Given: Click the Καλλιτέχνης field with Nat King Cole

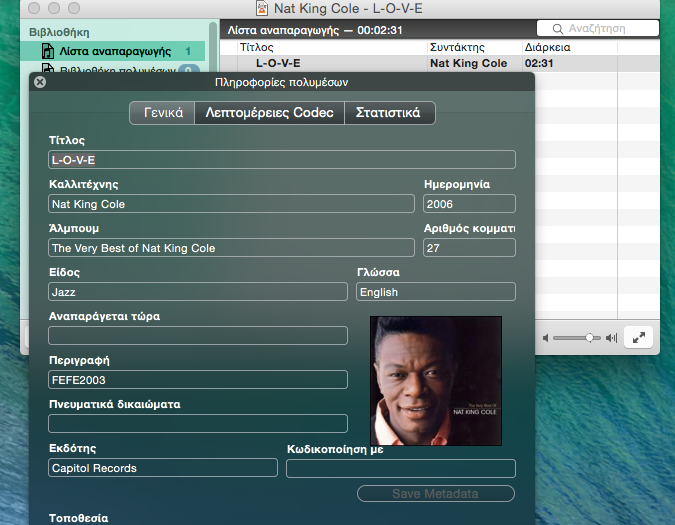Looking at the screenshot, I should [232, 204].
